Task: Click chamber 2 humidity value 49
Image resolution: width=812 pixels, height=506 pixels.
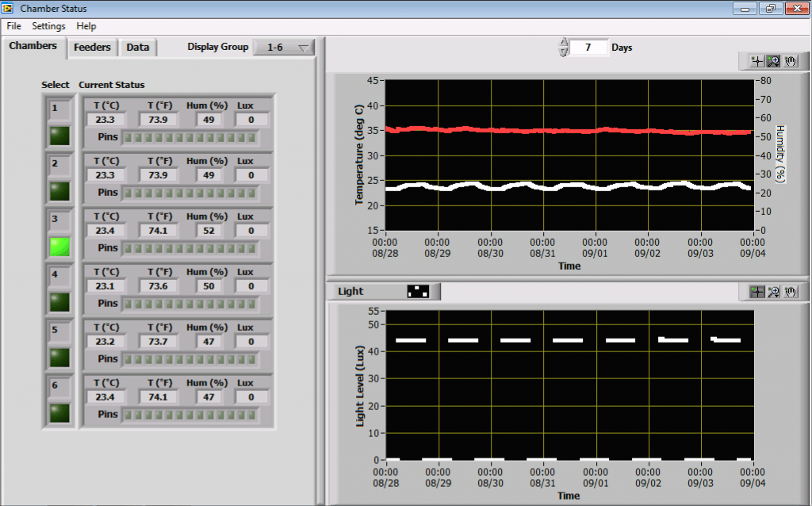Action: pos(209,175)
